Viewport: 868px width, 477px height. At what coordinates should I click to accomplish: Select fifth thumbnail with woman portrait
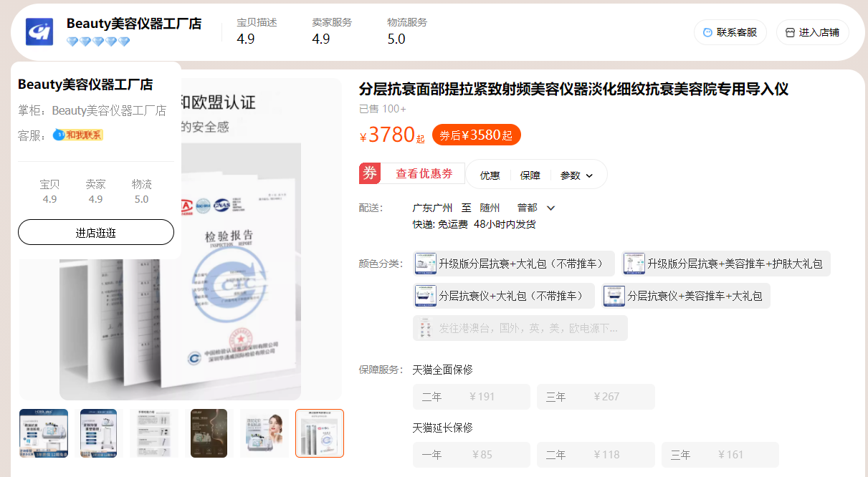click(264, 433)
